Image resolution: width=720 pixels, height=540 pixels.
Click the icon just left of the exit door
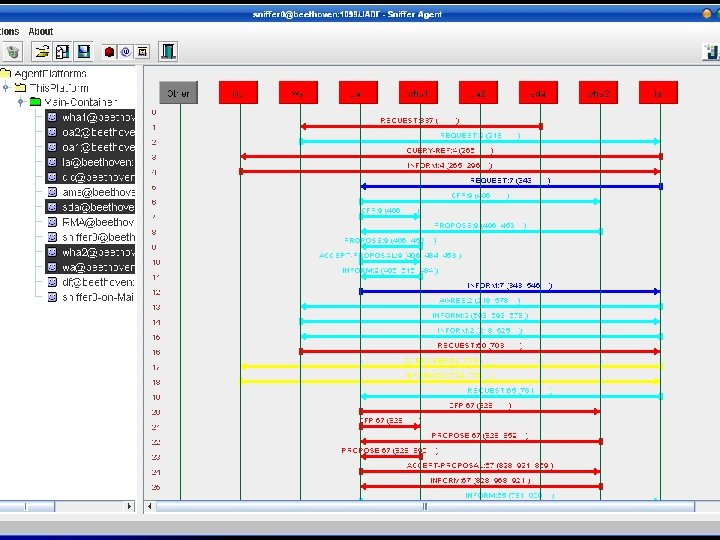143,52
